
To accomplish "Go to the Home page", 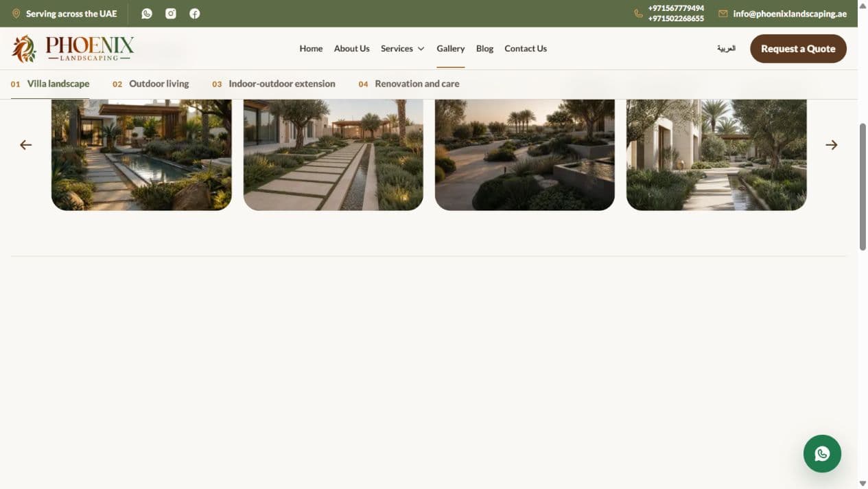I will tap(311, 49).
